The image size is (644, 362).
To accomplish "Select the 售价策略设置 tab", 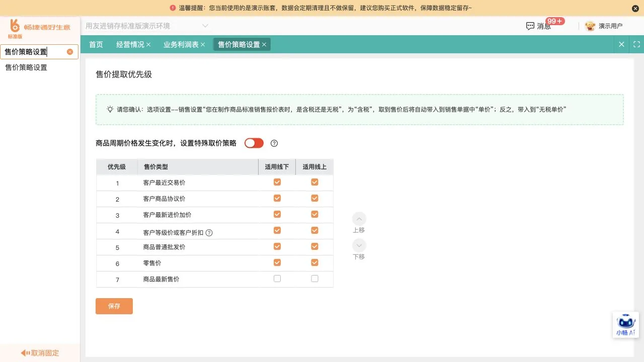I will (x=239, y=45).
